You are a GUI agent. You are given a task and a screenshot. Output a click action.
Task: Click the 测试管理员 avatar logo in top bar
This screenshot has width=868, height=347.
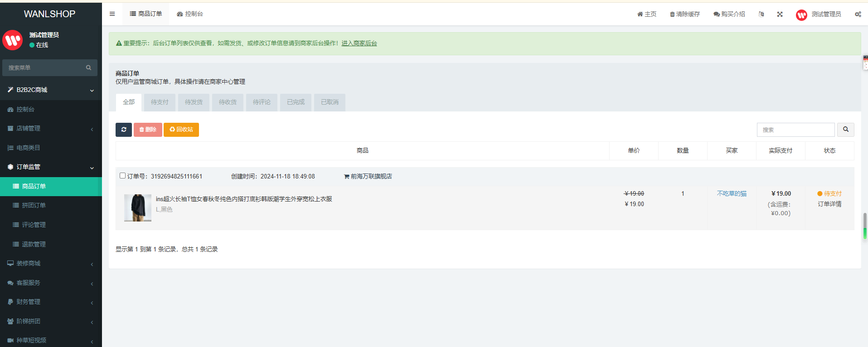(x=801, y=15)
